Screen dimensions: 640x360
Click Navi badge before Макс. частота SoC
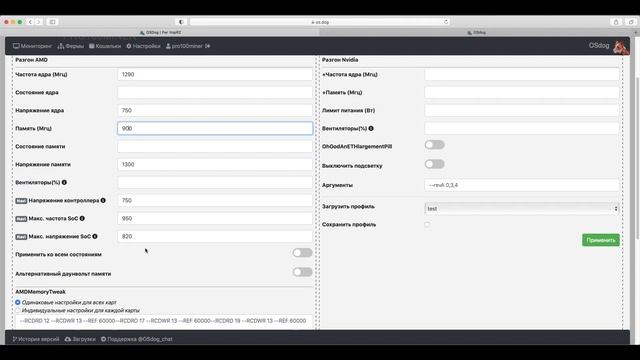[21, 219]
